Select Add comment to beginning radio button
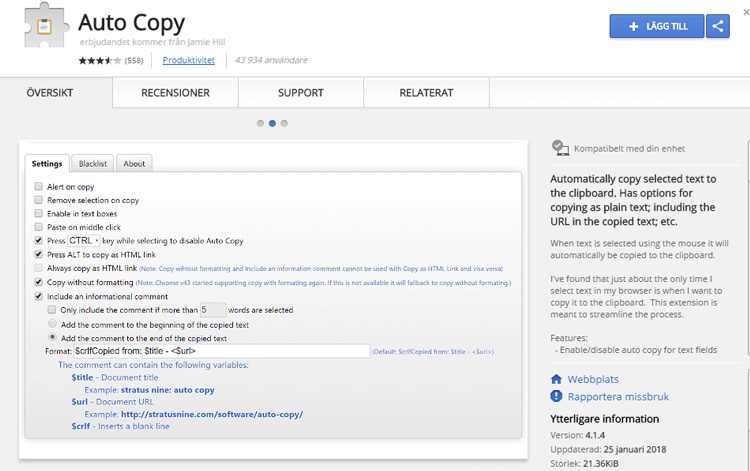Image resolution: width=750 pixels, height=471 pixels. 52,324
